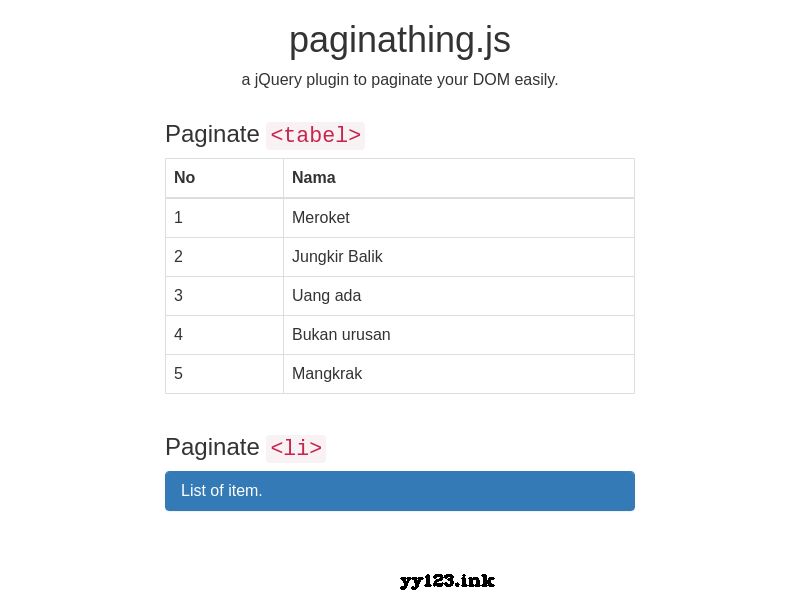Screen dimensions: 800x600
Task: Click the <li> code tag
Action: coord(296,449)
